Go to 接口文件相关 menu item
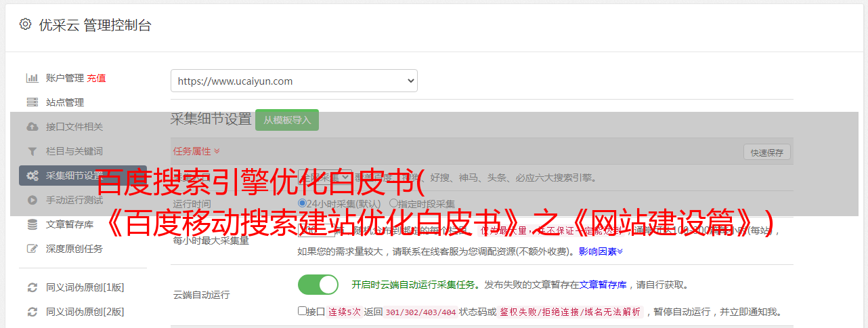 [74, 127]
